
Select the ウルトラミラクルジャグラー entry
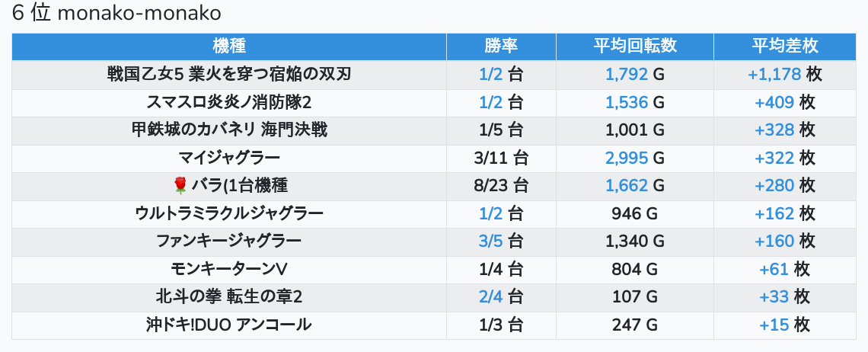[x=229, y=213]
